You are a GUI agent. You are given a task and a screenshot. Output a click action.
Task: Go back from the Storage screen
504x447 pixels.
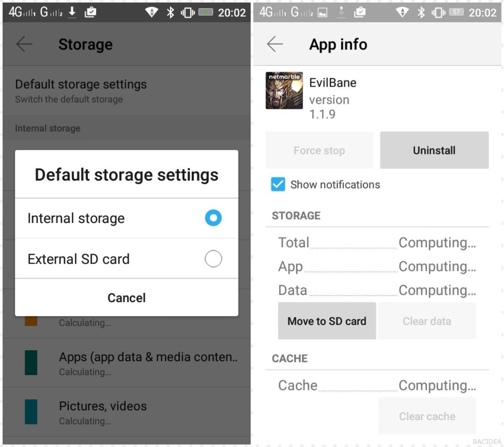tap(24, 44)
